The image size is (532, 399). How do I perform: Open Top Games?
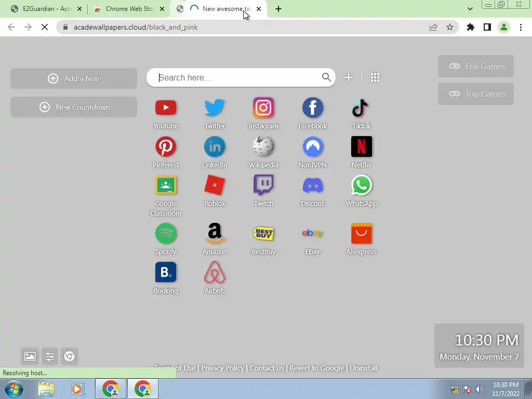click(x=476, y=94)
